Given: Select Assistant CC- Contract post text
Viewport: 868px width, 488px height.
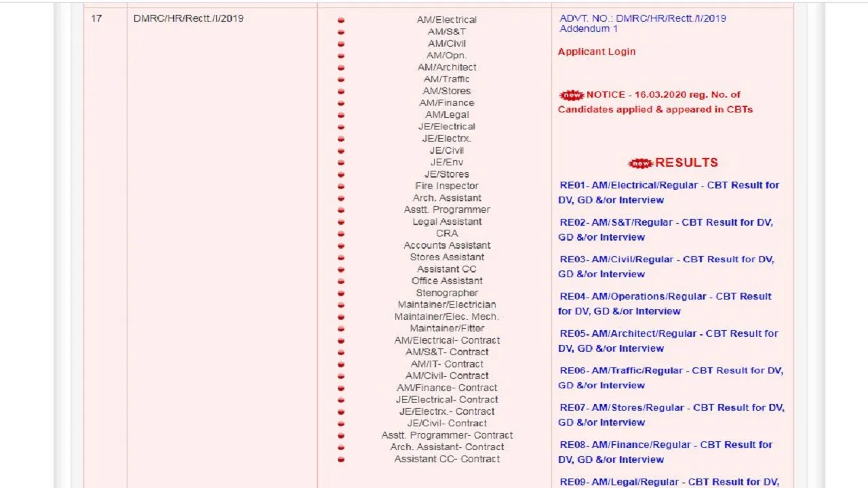Looking at the screenshot, I should coord(447,459).
